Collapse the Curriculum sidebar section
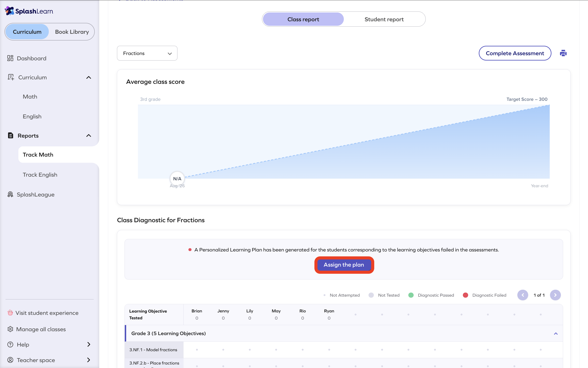This screenshot has height=368, width=588. (89, 77)
